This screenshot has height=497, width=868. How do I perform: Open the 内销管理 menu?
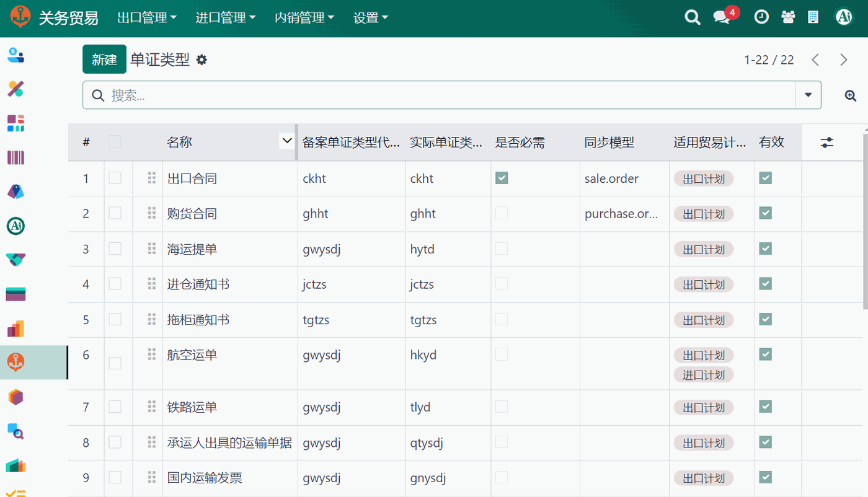(304, 18)
